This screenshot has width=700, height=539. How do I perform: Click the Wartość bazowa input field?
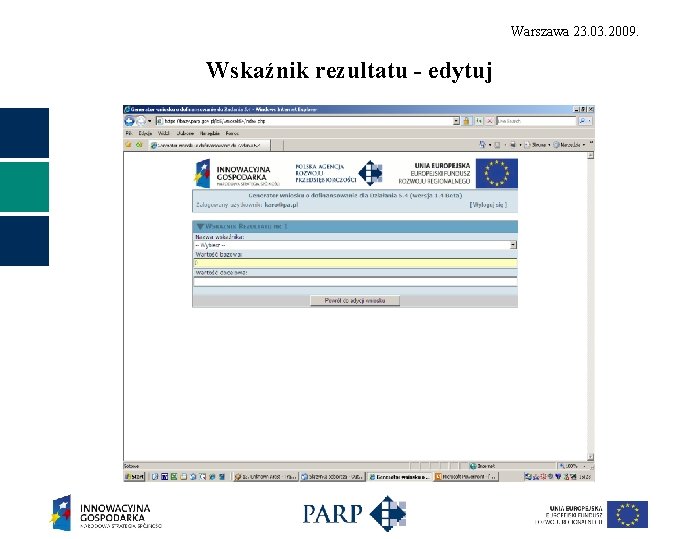355,263
